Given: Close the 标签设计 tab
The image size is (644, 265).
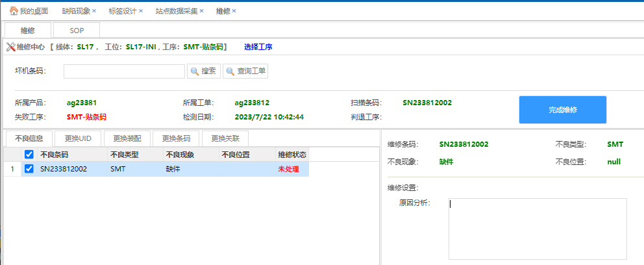Looking at the screenshot, I should point(141,11).
